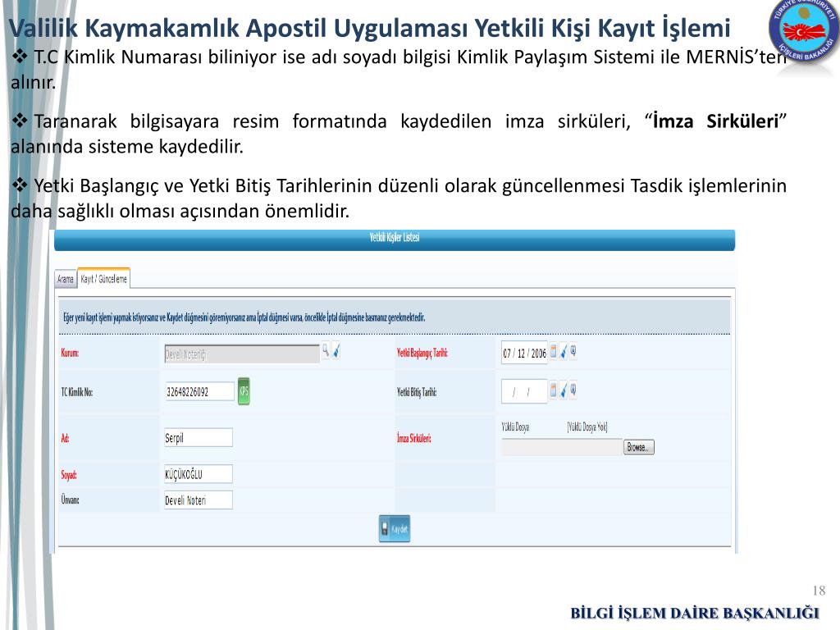Image resolution: width=840 pixels, height=630 pixels.
Task: Open the Kurum search magnifier icon
Action: [325, 351]
